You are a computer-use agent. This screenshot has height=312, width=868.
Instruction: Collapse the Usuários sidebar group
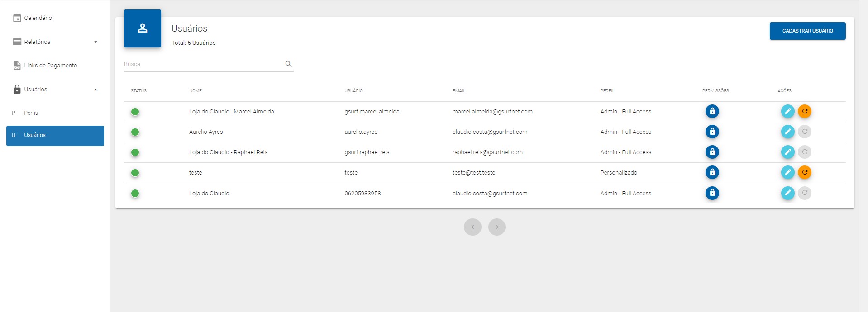tap(55, 90)
